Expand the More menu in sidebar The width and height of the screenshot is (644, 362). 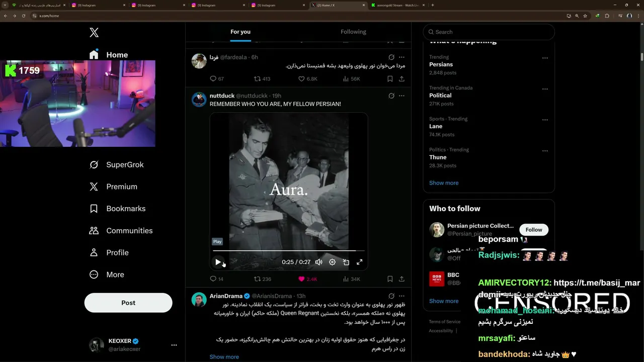pos(107,275)
